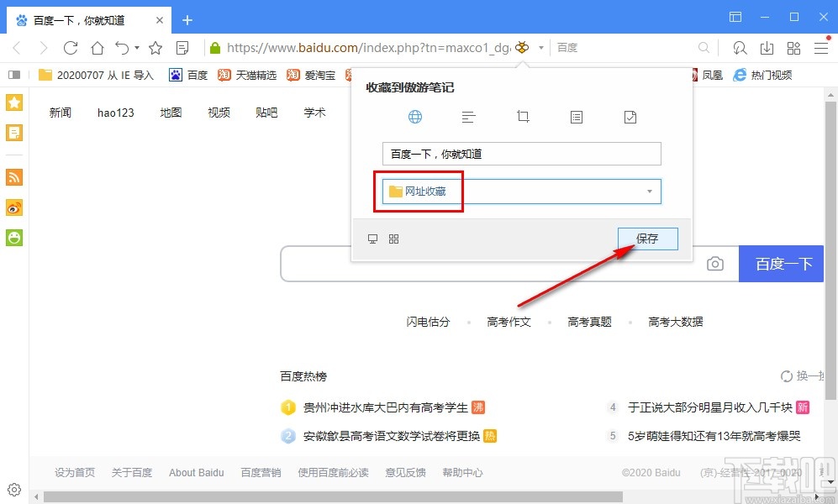Click the camera image search icon

point(715,264)
